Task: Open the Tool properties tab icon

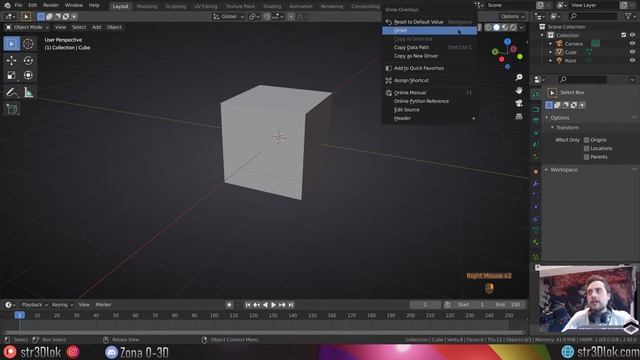Action: [536, 94]
